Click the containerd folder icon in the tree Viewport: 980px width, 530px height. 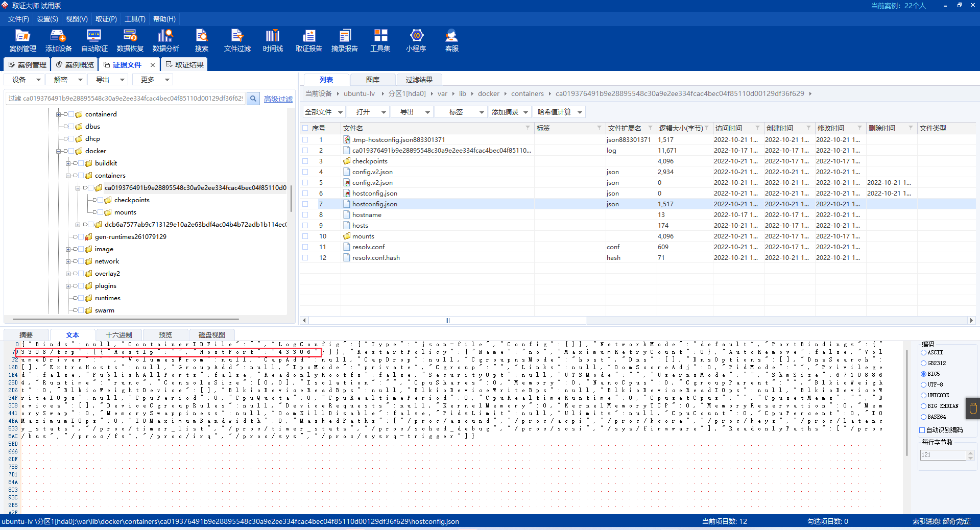click(79, 114)
